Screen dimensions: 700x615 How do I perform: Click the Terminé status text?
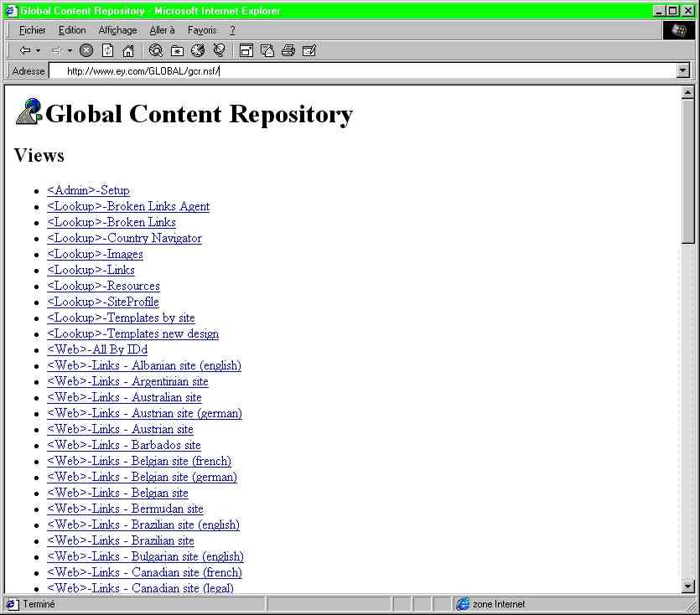click(x=39, y=604)
